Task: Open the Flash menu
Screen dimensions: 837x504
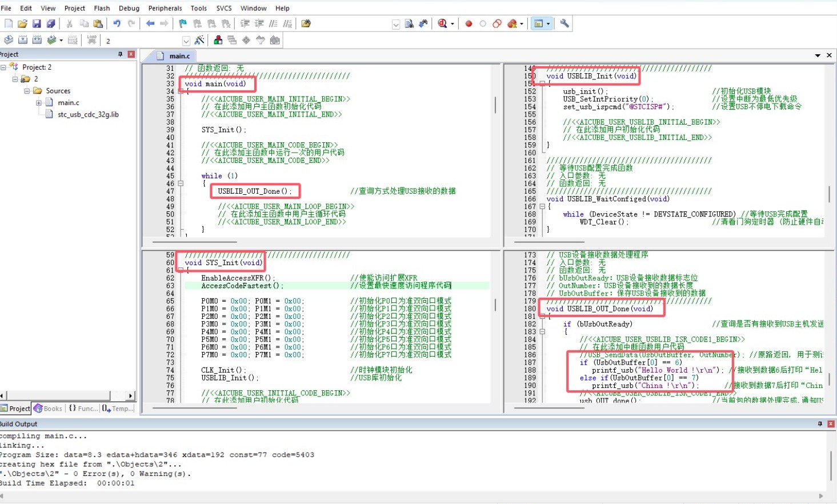Action: [102, 8]
